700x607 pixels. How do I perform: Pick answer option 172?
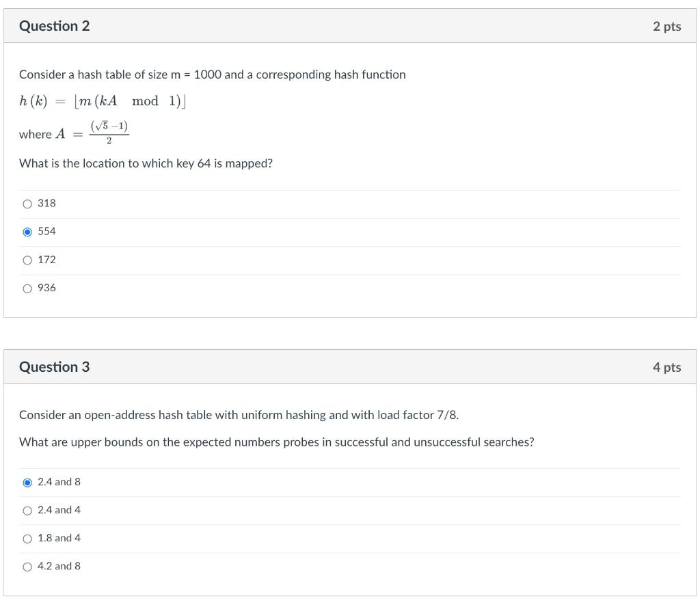coord(27,260)
